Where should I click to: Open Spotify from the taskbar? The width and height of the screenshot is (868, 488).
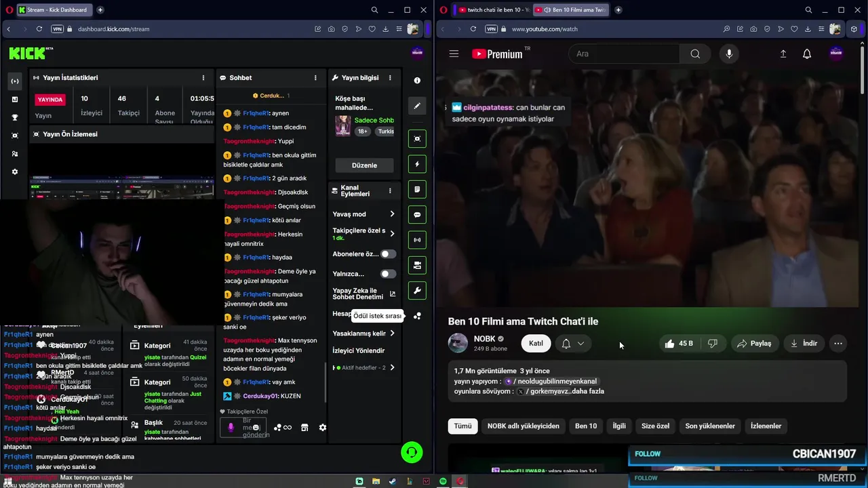(x=443, y=481)
